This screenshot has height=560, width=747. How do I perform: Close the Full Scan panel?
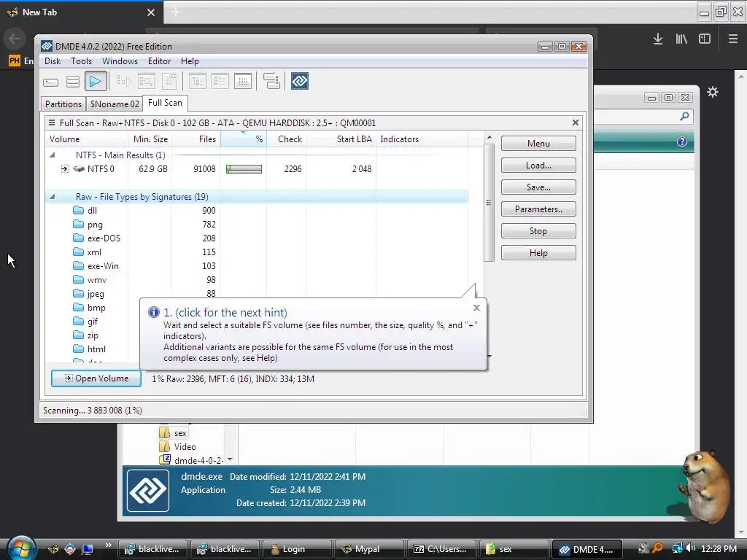(576, 122)
